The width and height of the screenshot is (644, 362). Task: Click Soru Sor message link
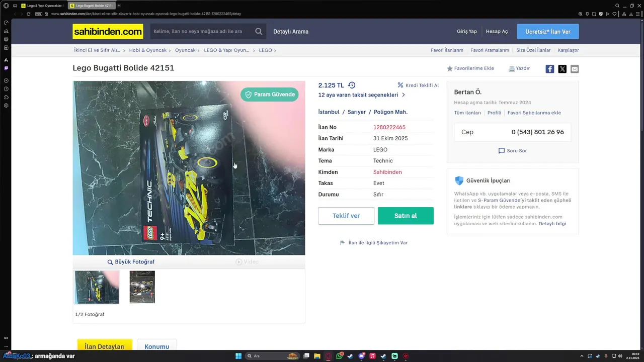[512, 151]
